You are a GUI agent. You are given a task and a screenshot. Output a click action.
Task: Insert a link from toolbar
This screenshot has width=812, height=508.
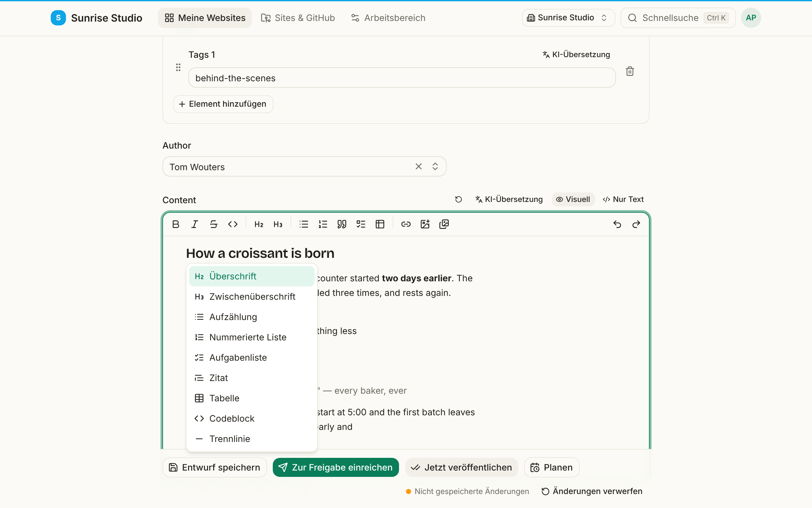tap(406, 224)
